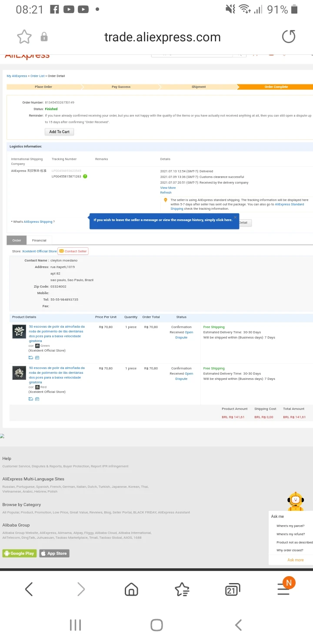Select 'Why order closed?' in Ask me
The image size is (313, 644).
pyautogui.click(x=290, y=550)
